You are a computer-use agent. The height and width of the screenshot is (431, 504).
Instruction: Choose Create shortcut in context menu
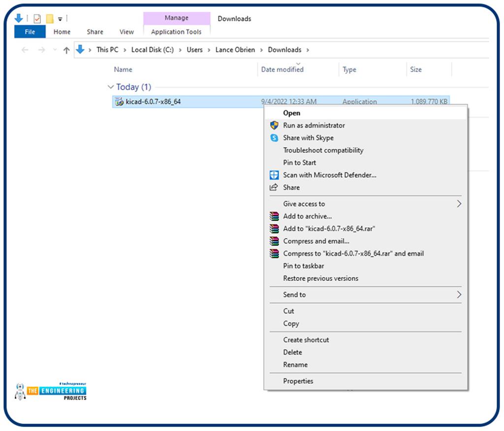click(x=306, y=340)
